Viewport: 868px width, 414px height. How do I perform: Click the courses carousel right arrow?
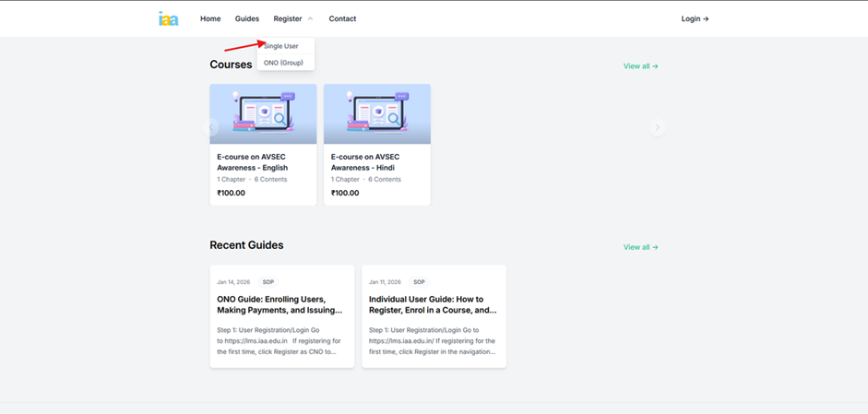click(x=657, y=128)
